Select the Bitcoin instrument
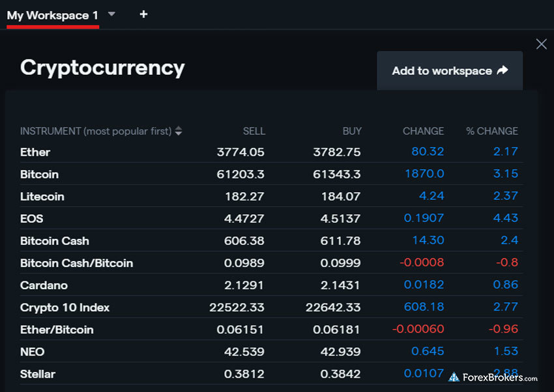Viewport: 554px width, 392px height. [39, 175]
